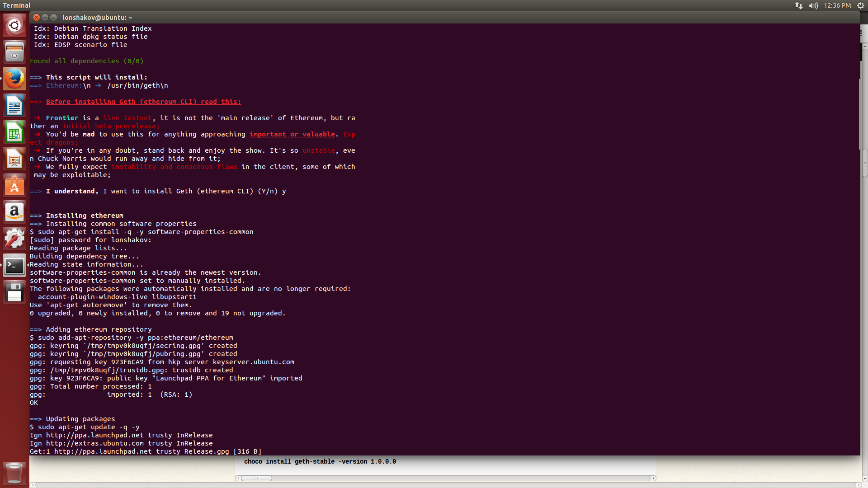The height and width of the screenshot is (488, 868).
Task: Close the terminal window
Action: [37, 17]
